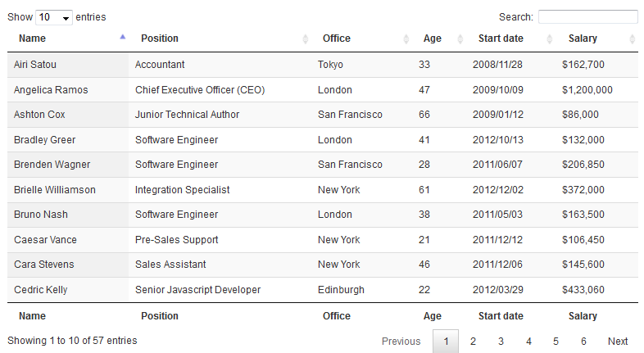This screenshot has width=644, height=353.
Task: Click the Salary column sort arrows icon
Action: 632,39
